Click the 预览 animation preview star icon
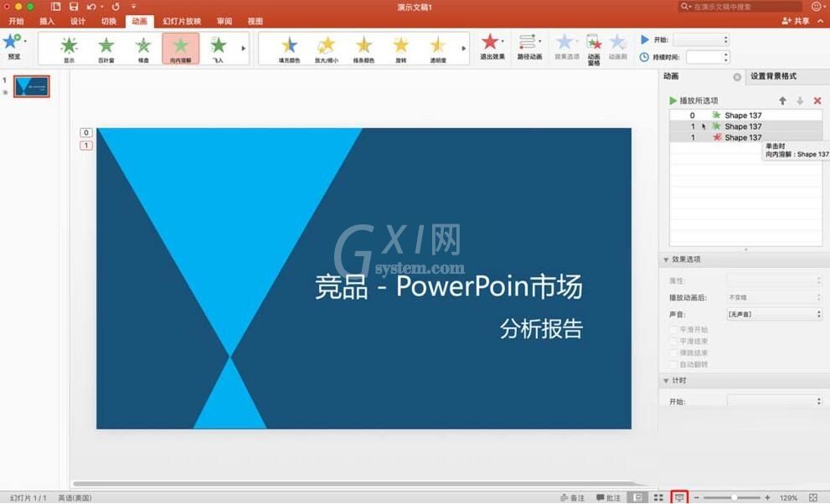This screenshot has width=830, height=504. 12,41
